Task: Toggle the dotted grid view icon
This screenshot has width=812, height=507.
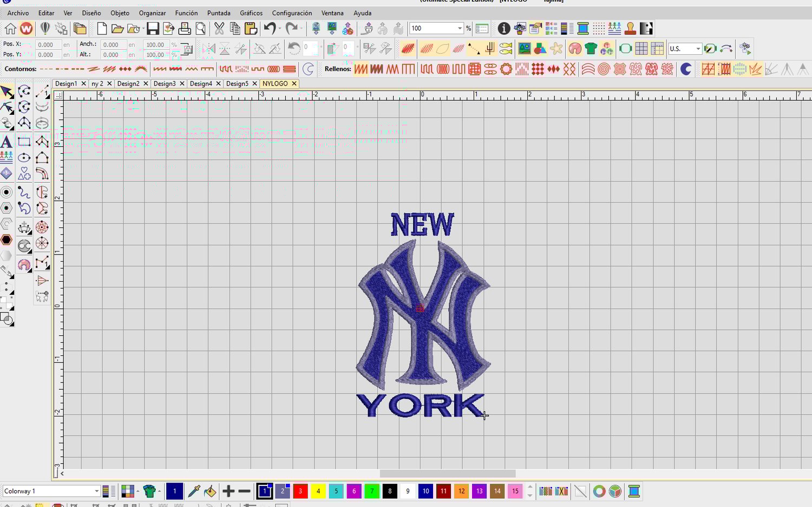Action: (599, 29)
